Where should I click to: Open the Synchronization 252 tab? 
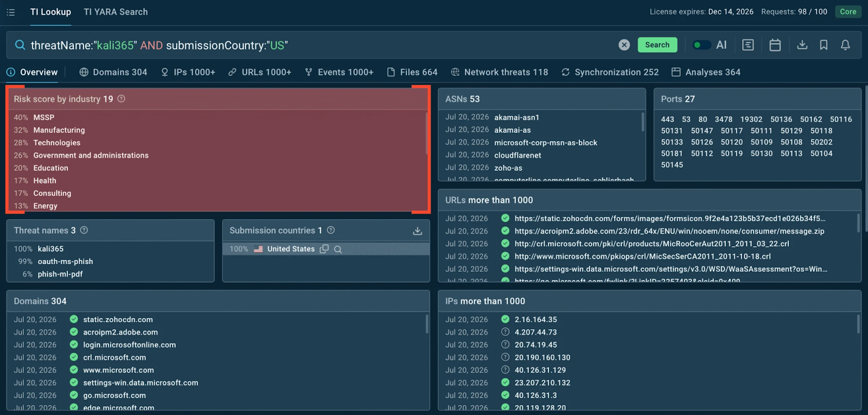[610, 72]
